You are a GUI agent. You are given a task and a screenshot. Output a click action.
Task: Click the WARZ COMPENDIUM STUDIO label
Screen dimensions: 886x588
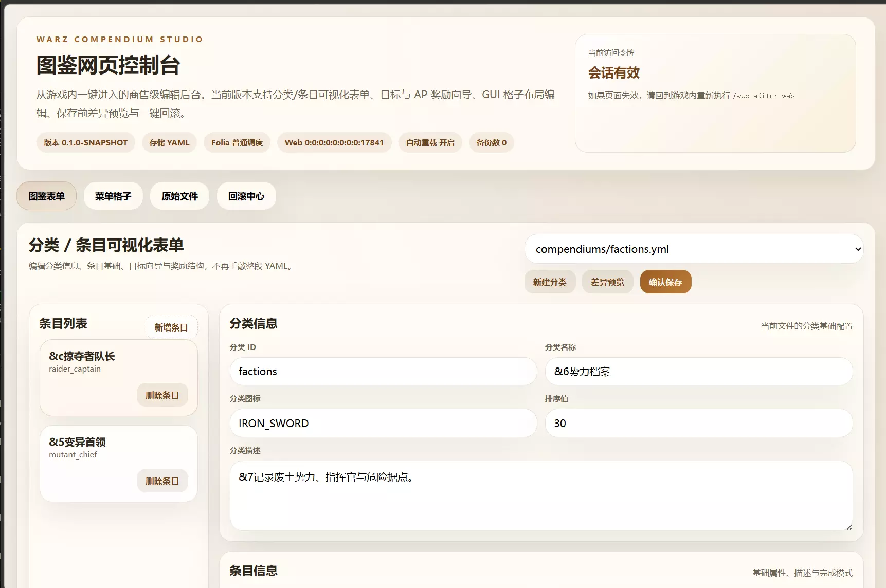[120, 39]
